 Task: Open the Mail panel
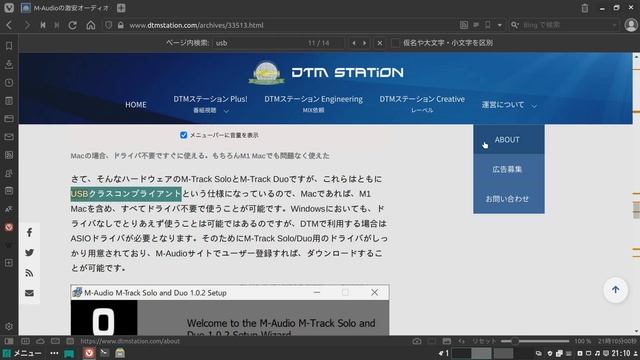pos(9,137)
